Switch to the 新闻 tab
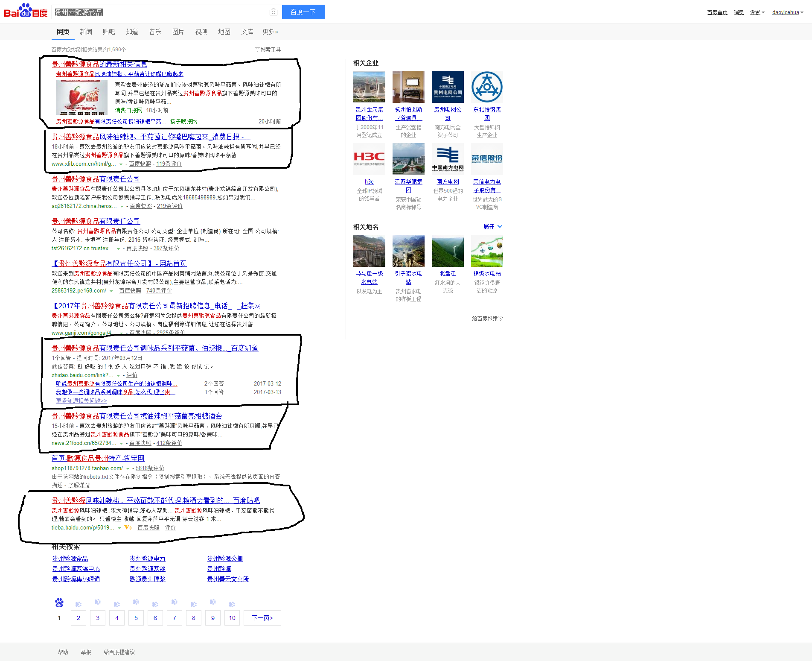Viewport: 812px width, 661px height. [86, 32]
